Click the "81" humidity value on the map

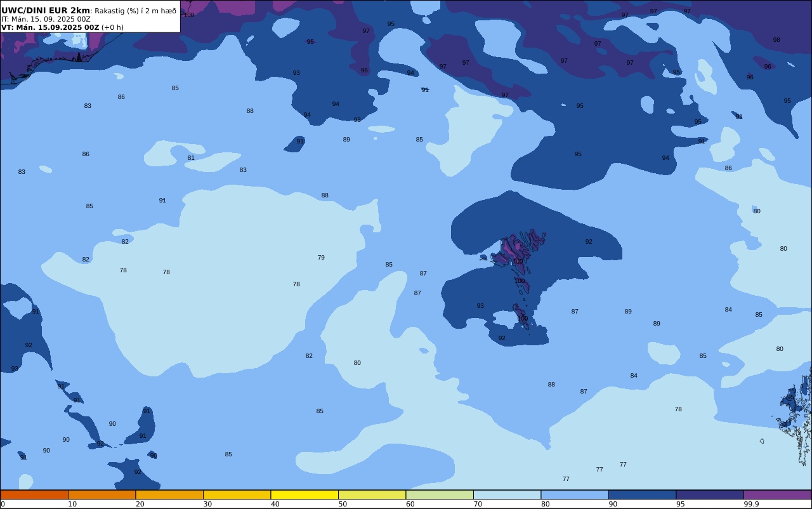[x=191, y=158]
